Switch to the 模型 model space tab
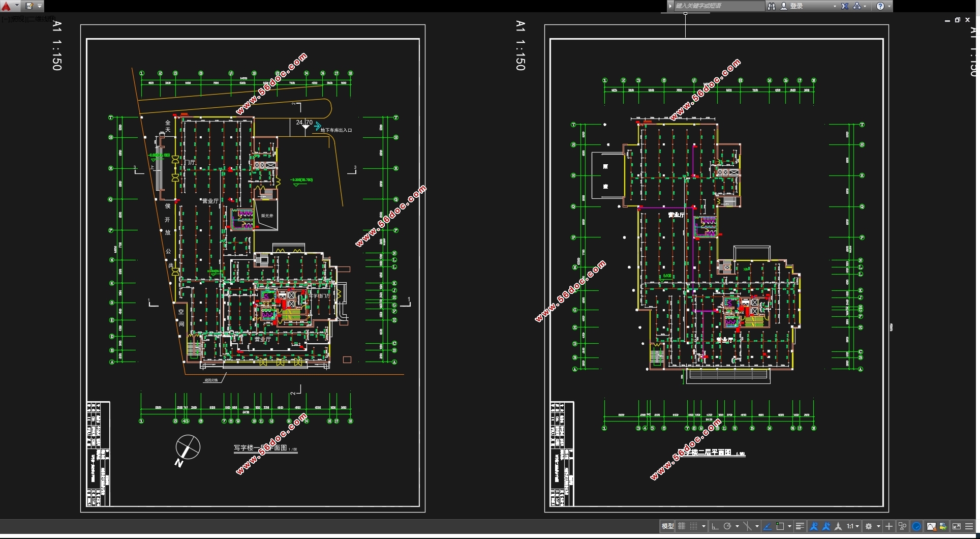Viewport: 980px width, 539px height. 667,526
